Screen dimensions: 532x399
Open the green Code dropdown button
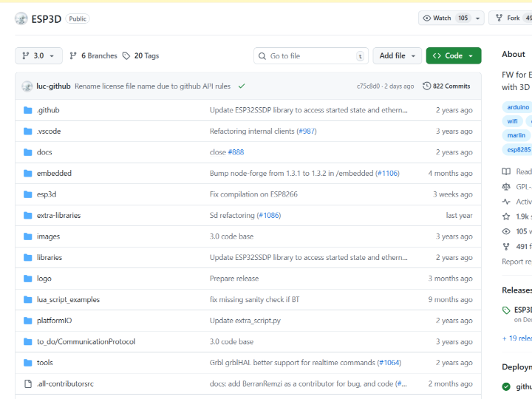tap(453, 56)
